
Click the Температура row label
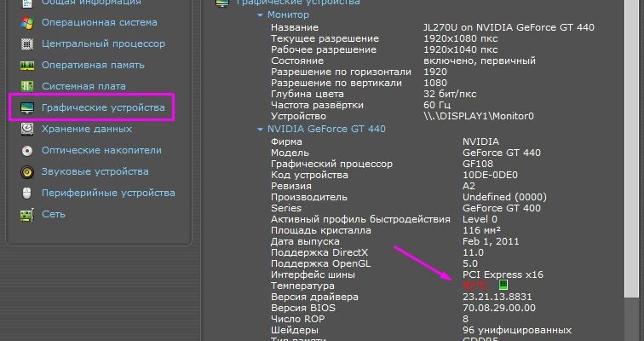pyautogui.click(x=302, y=286)
